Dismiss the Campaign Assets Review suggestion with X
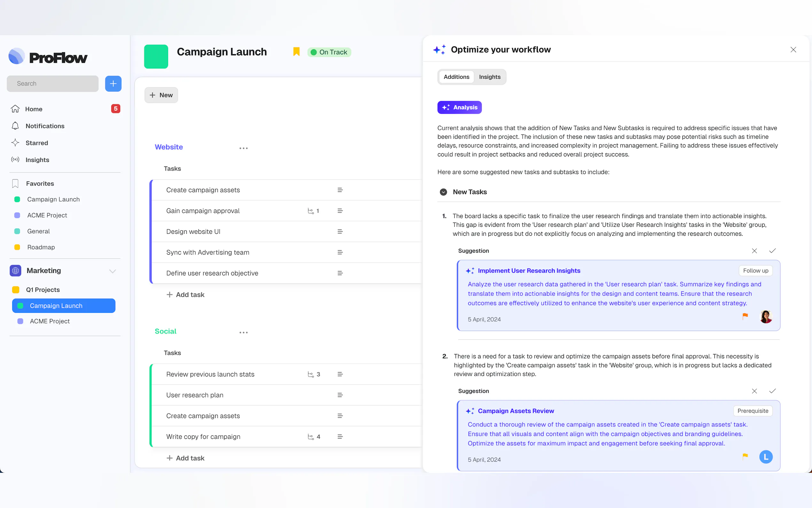The image size is (812, 508). (754, 391)
